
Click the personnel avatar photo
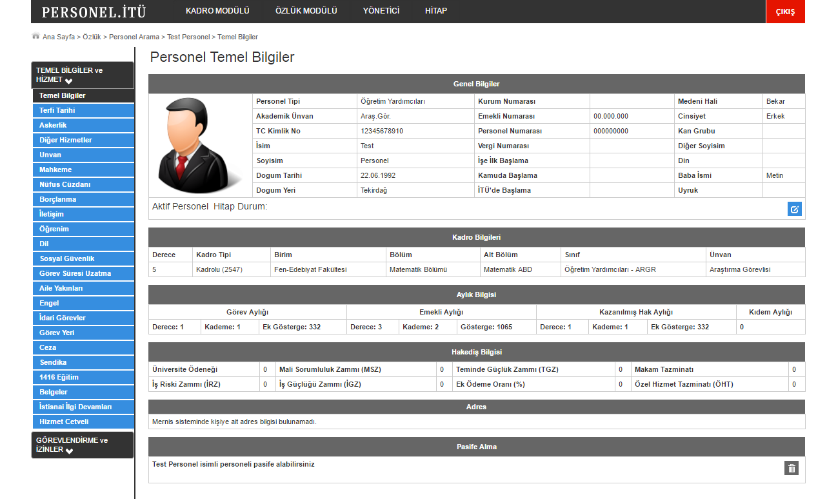point(201,146)
